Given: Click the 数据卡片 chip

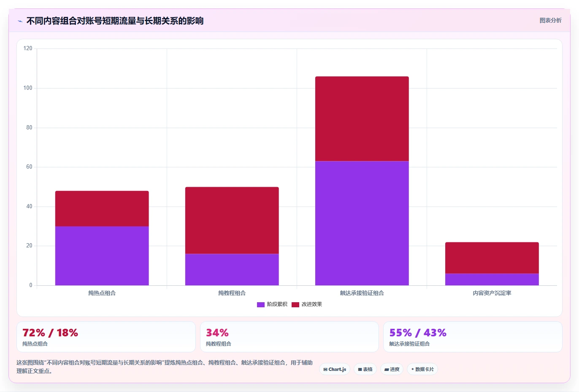Looking at the screenshot, I should click(422, 369).
